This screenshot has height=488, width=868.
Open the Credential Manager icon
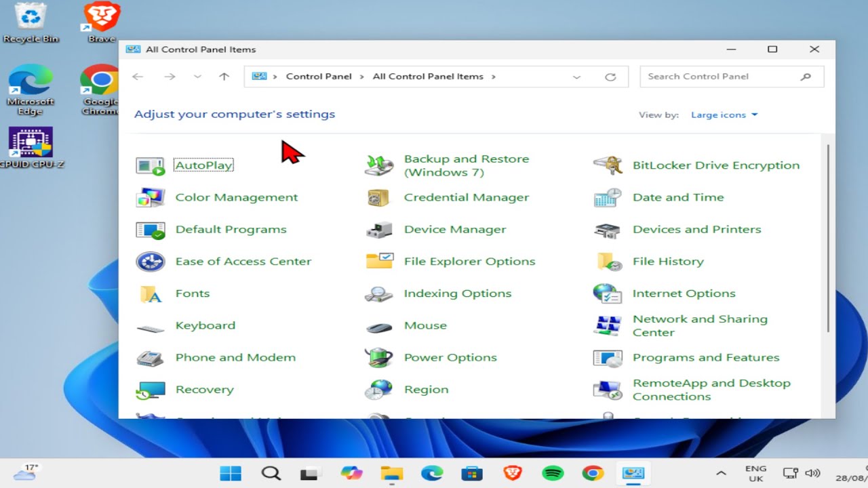click(x=378, y=197)
